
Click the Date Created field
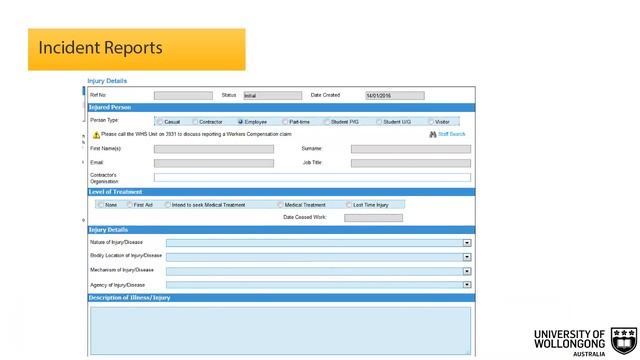(395, 96)
